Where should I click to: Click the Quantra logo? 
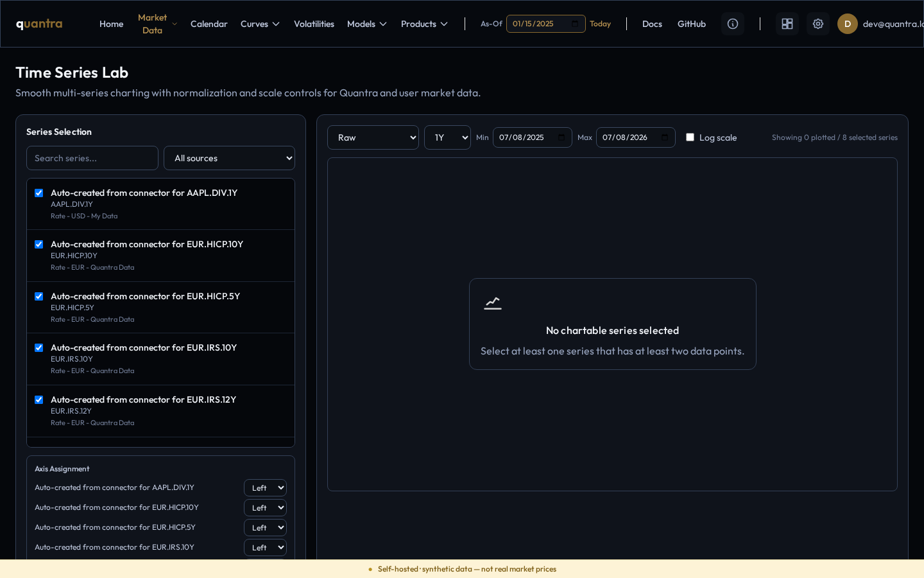(39, 24)
